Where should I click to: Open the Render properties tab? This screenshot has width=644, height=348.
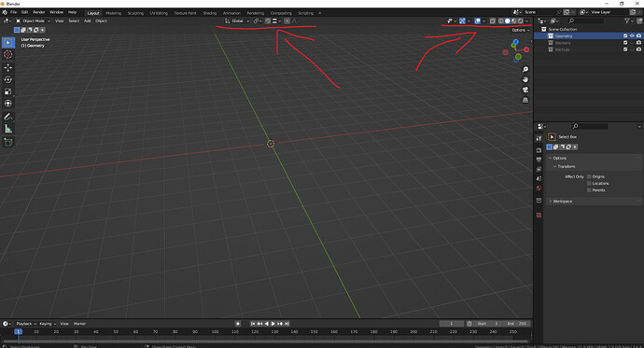539,150
